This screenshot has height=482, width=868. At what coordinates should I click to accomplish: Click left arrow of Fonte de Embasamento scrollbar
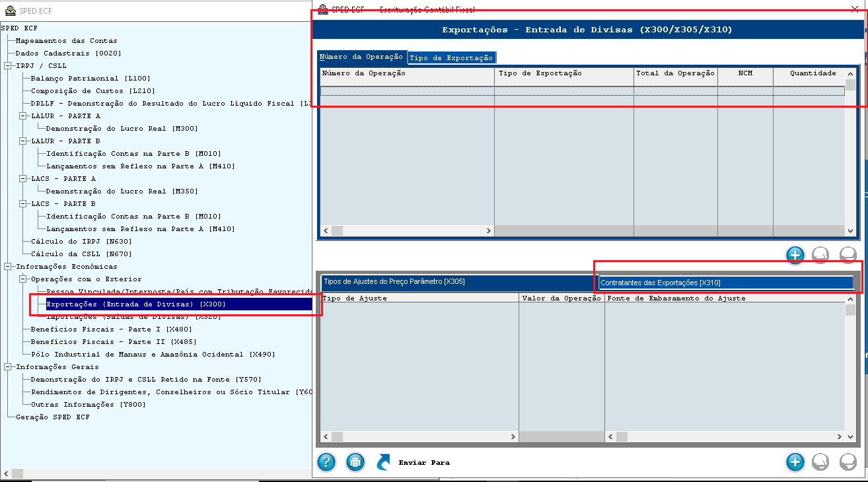click(x=611, y=437)
